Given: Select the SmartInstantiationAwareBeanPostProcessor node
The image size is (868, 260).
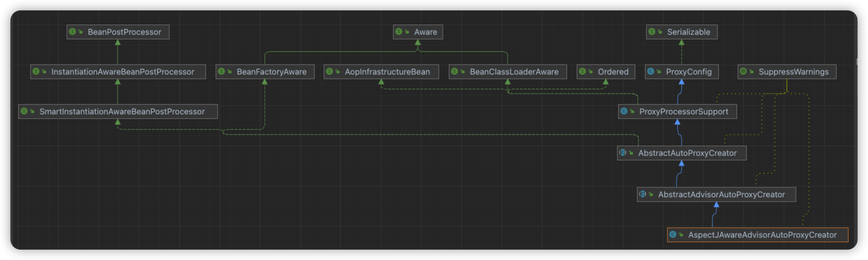Looking at the screenshot, I should [118, 112].
